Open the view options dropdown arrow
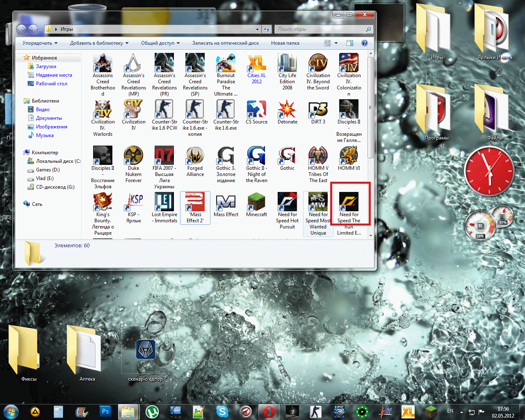This screenshot has width=525, height=420. pyautogui.click(x=336, y=43)
